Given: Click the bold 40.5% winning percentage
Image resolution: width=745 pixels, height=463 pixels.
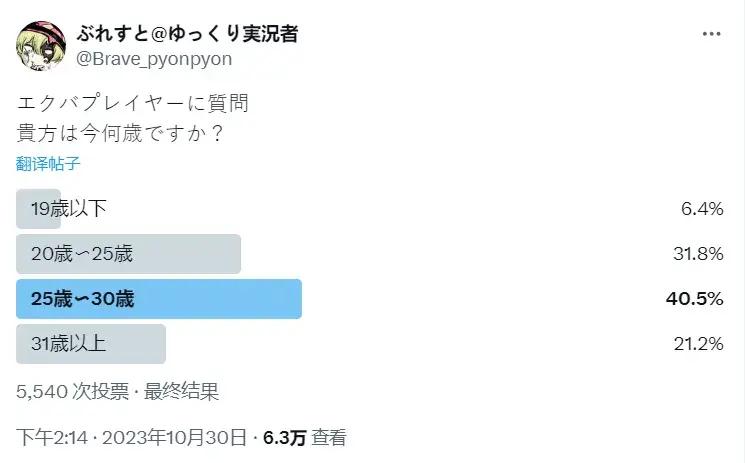Looking at the screenshot, I should pos(696,299).
